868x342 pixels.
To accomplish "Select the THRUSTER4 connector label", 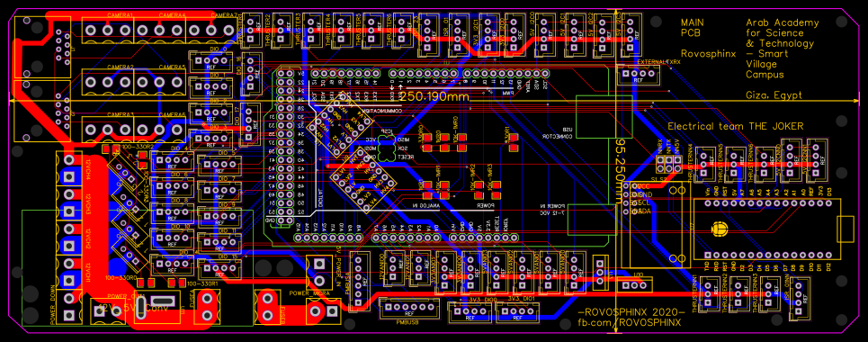I will pos(327,30).
